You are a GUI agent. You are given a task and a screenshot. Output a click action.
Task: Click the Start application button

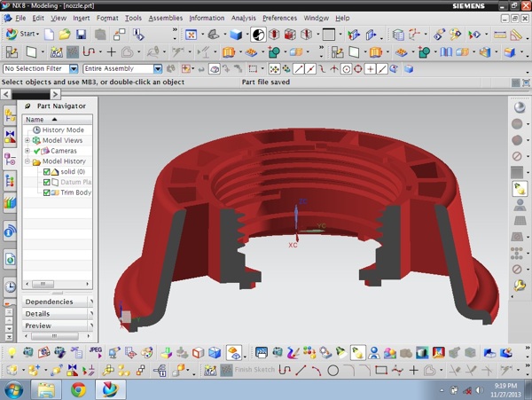(21, 34)
